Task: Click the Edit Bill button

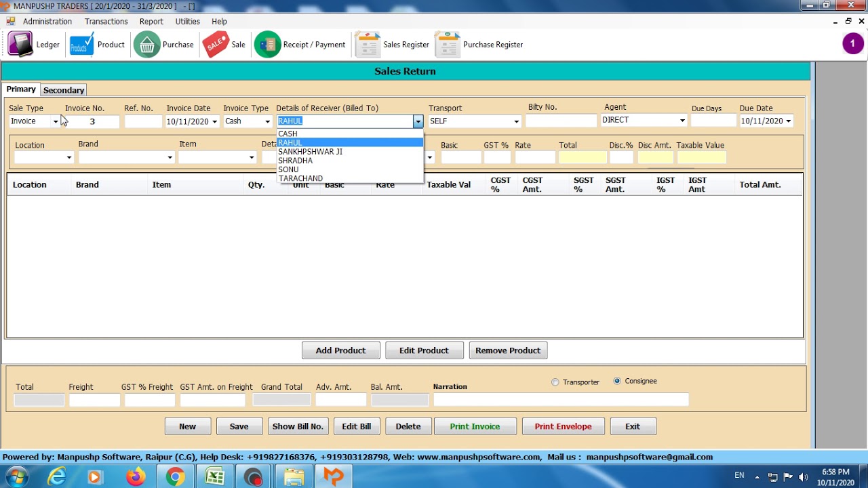Action: click(357, 426)
